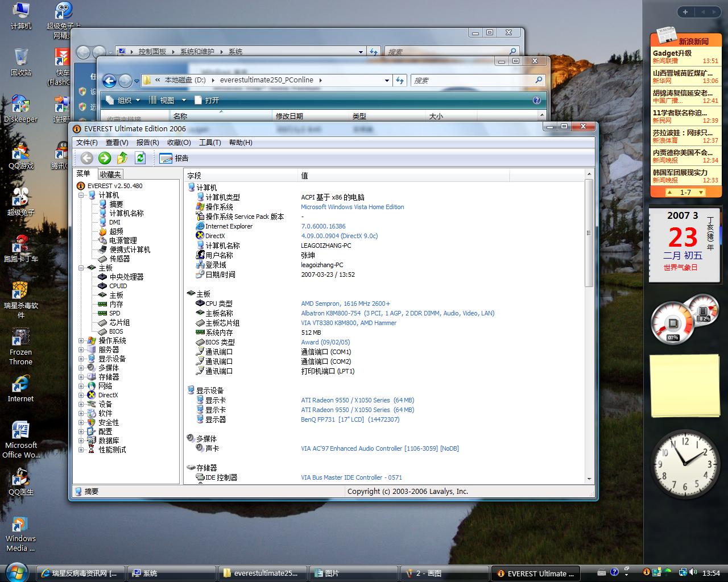728x582 pixels.
Task: Click the up-level arrow icon in EVEREST toolbar
Action: tap(122, 158)
